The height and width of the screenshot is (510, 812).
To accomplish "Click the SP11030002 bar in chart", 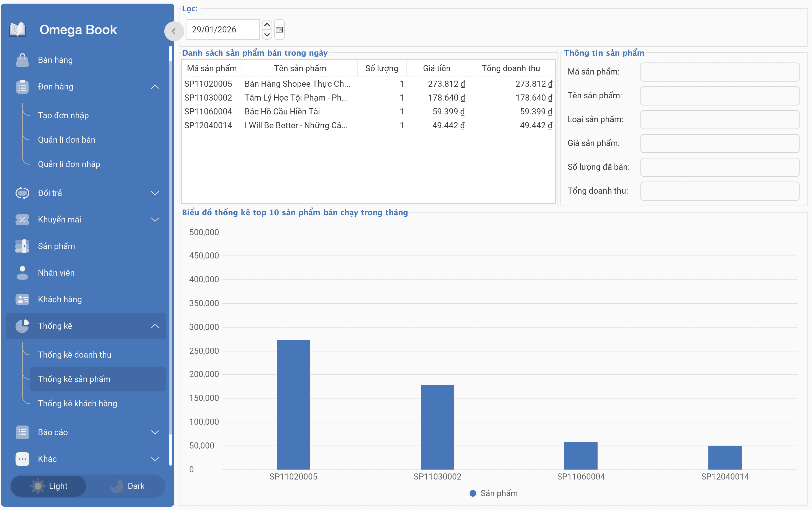I will pos(437,427).
